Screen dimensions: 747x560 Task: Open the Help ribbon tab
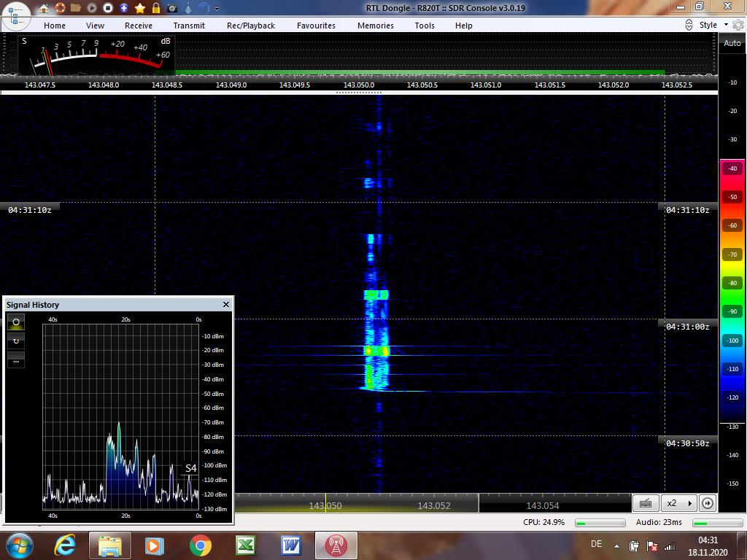point(463,26)
